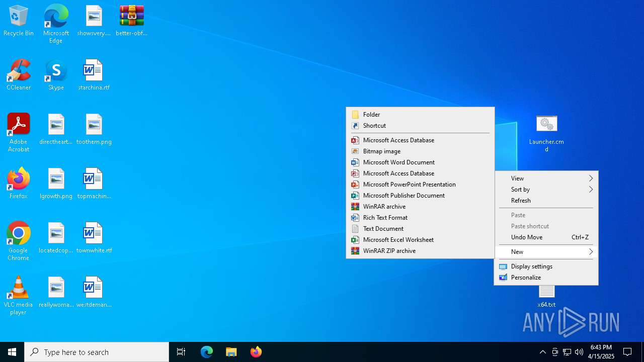Create a new Folder

[420, 115]
